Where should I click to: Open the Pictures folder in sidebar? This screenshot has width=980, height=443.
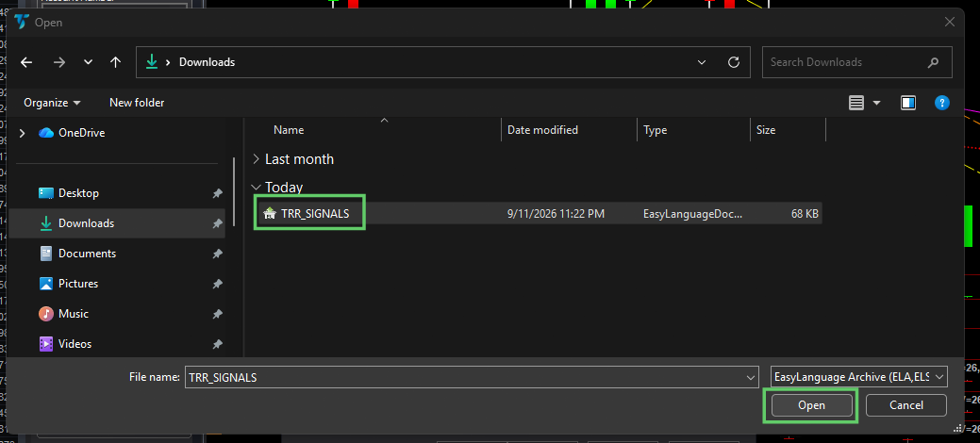click(x=78, y=283)
